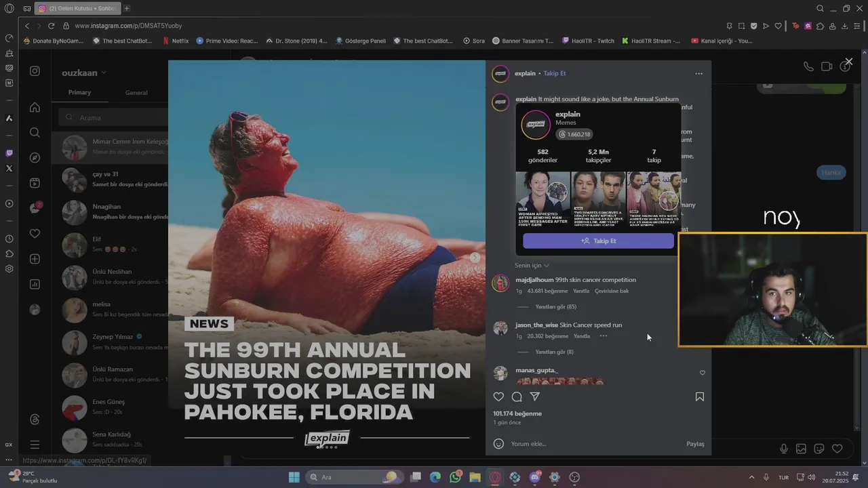Open Instagram home from sidebar
The height and width of the screenshot is (488, 868).
[x=35, y=107]
